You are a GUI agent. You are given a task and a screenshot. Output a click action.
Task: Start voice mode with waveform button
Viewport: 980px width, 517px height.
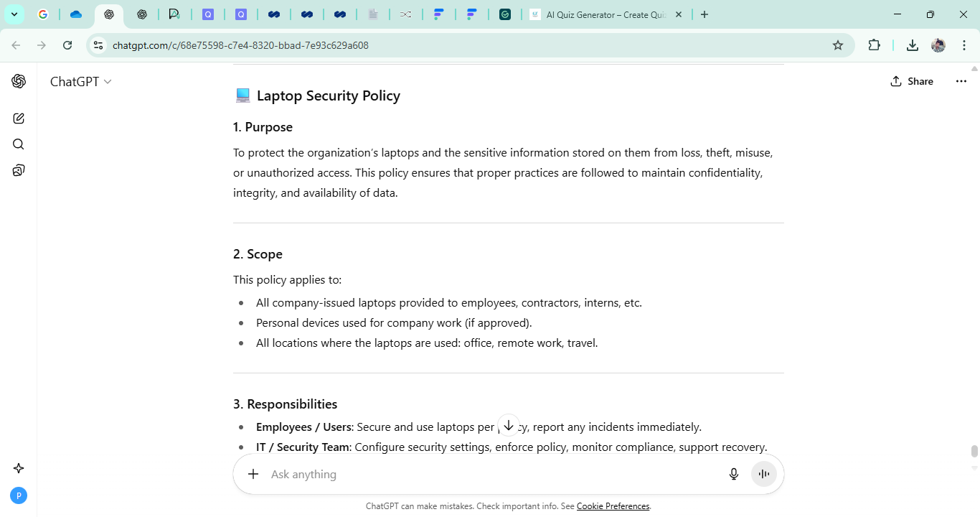764,474
